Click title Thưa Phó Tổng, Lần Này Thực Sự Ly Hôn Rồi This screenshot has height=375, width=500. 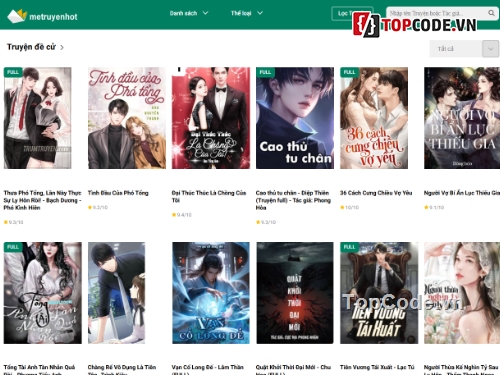click(42, 200)
